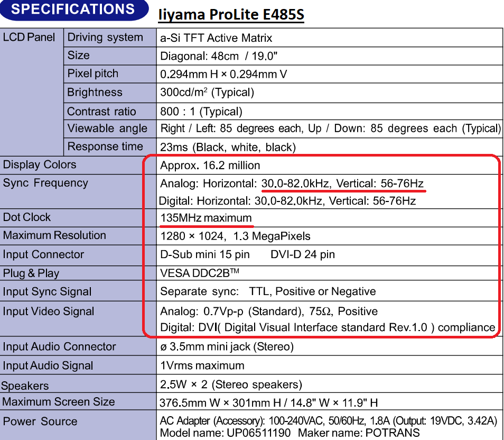
Task: Click the "Pixel pitch" label
Action: [92, 74]
